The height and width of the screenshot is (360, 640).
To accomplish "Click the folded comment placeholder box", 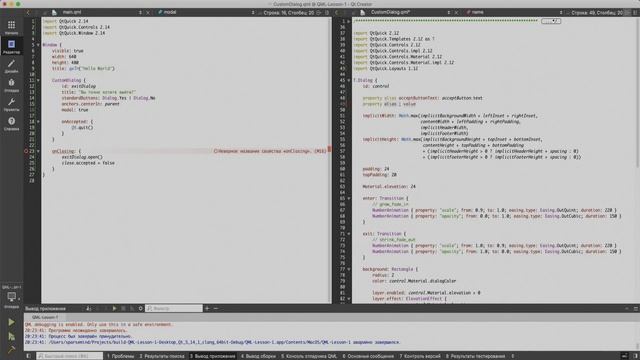I will click(551, 21).
